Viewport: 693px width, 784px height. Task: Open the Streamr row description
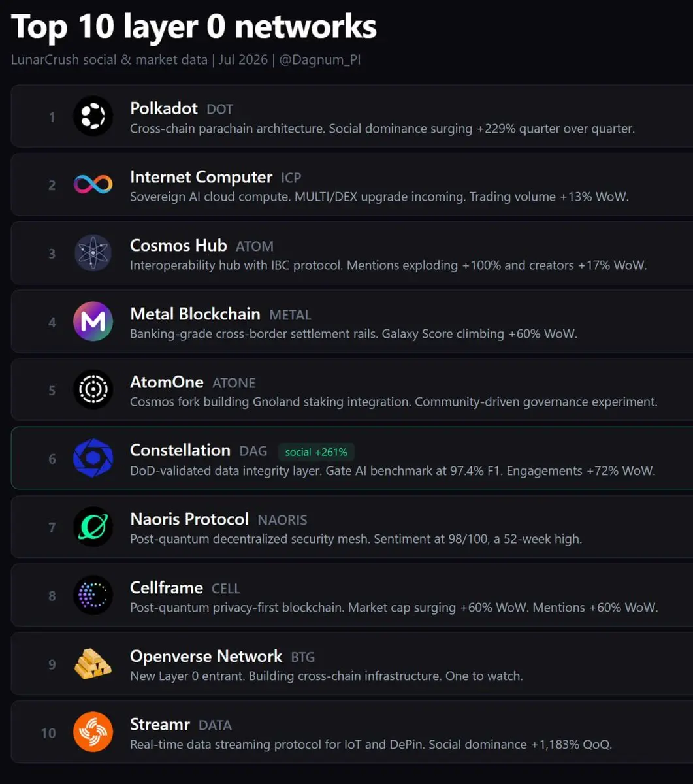(x=371, y=745)
